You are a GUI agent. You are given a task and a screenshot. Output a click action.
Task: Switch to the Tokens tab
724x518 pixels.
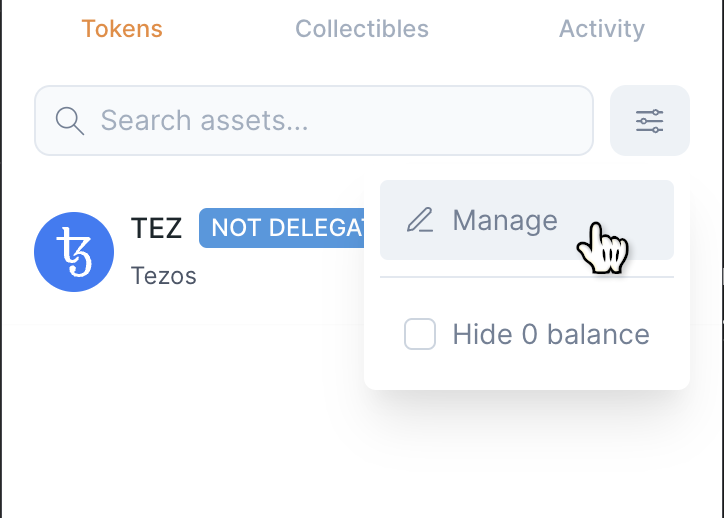pos(122,29)
